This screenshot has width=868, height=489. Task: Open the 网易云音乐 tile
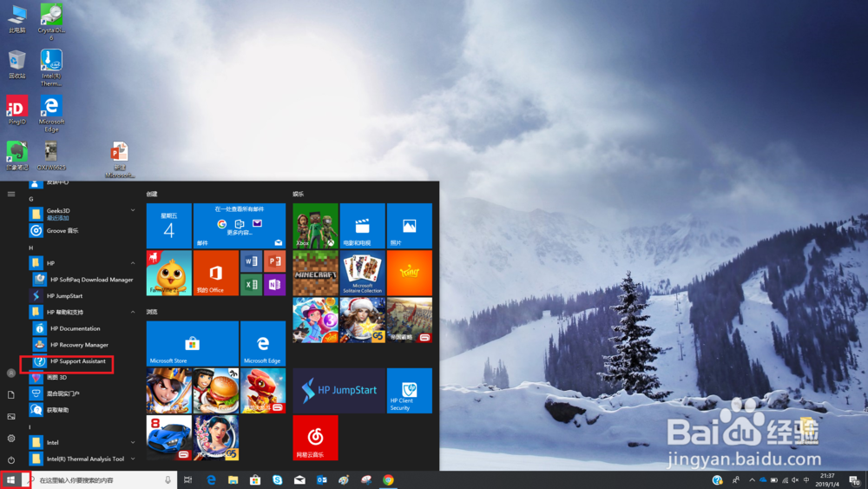(x=316, y=438)
